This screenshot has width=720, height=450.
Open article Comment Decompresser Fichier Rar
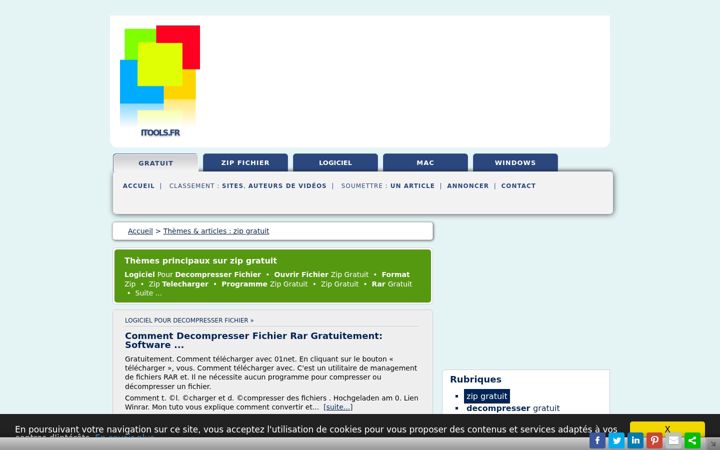pos(253,340)
